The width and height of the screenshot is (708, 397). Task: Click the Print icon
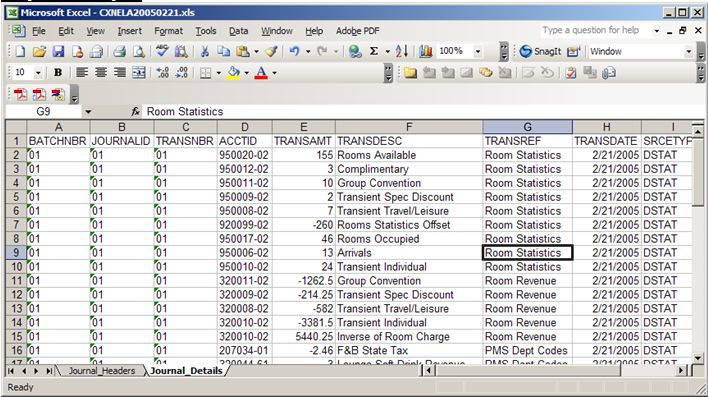pyautogui.click(x=119, y=51)
